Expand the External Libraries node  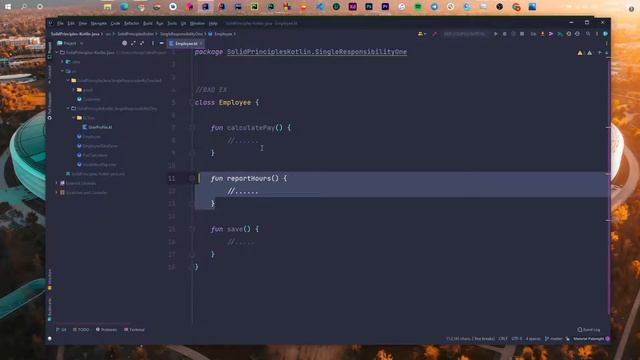pyautogui.click(x=57, y=183)
